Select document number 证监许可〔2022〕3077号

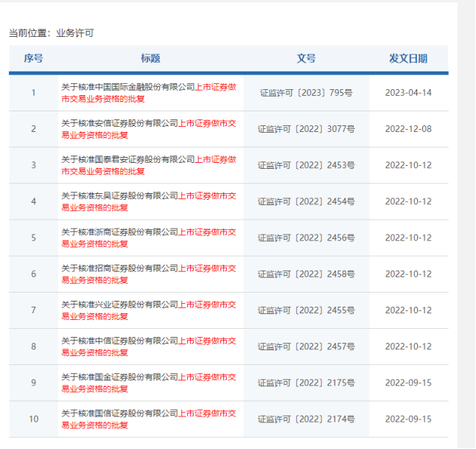[x=306, y=129]
